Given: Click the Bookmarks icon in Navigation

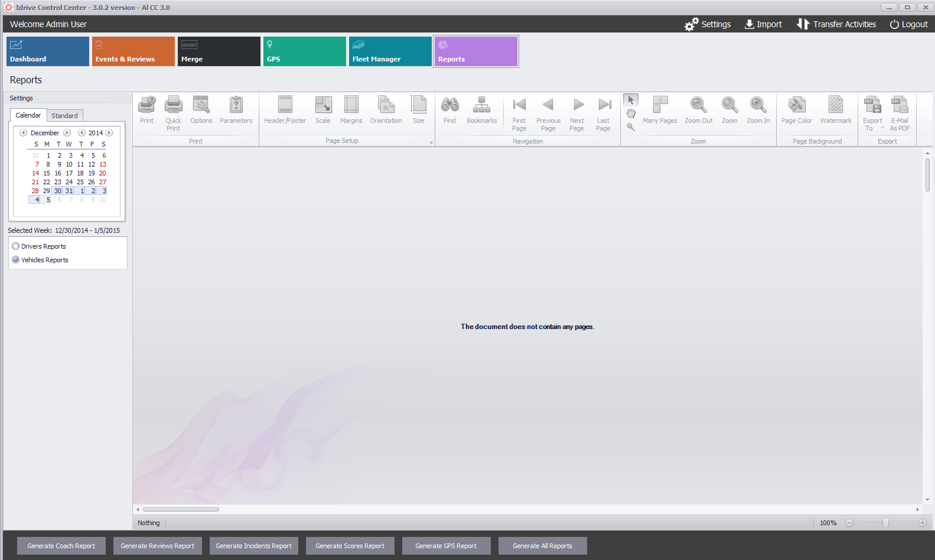Looking at the screenshot, I should pyautogui.click(x=481, y=105).
